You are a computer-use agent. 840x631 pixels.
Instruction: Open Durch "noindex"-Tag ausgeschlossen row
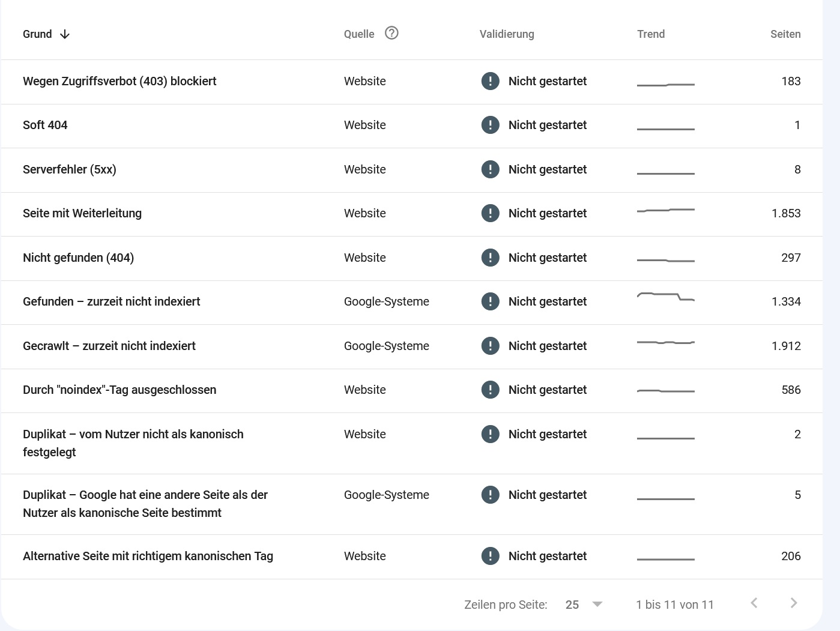point(119,390)
